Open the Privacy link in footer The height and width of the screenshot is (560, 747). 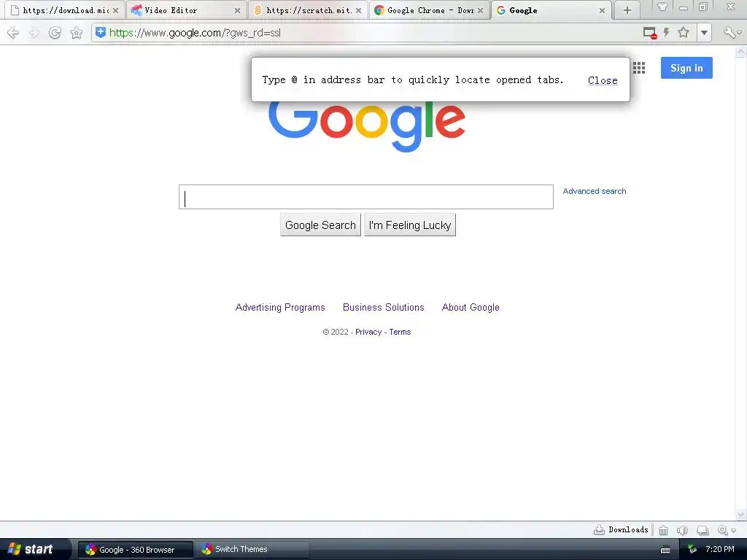pyautogui.click(x=368, y=332)
